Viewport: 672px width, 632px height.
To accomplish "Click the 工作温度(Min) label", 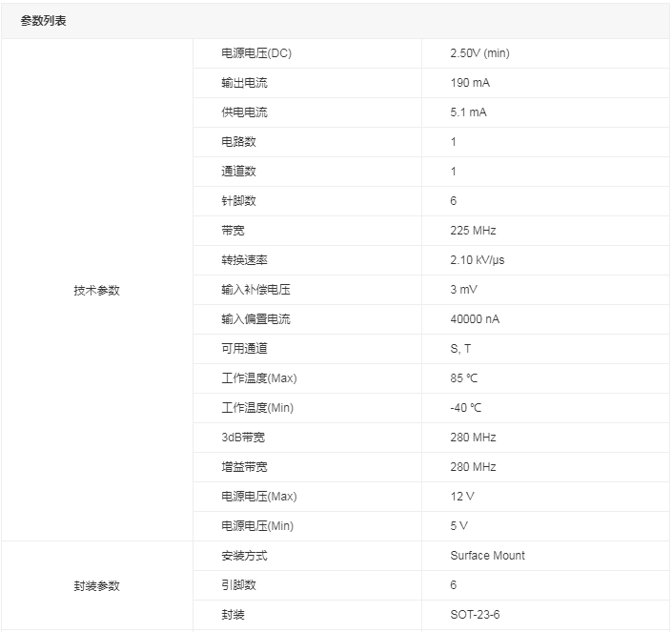I will [257, 408].
